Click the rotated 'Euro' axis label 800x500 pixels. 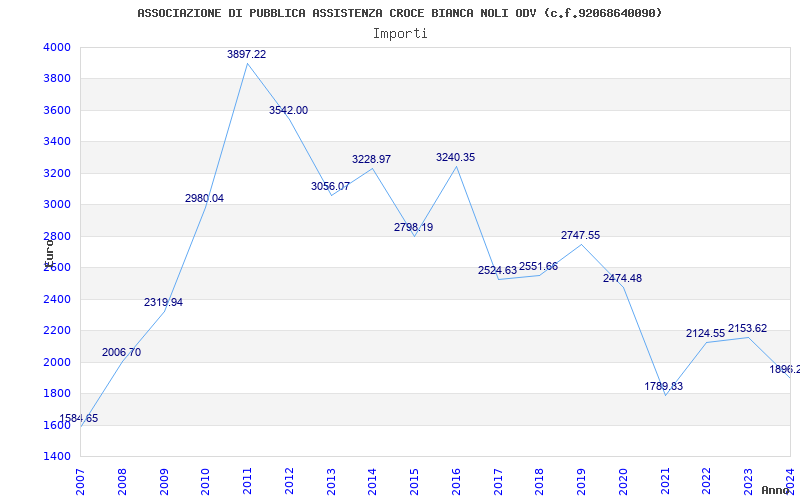tap(49, 252)
